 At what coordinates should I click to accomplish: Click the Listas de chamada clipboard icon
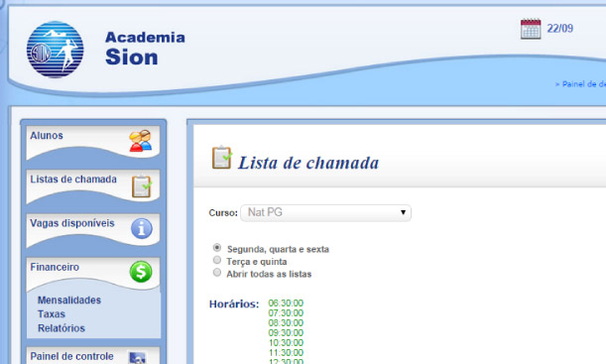click(142, 185)
